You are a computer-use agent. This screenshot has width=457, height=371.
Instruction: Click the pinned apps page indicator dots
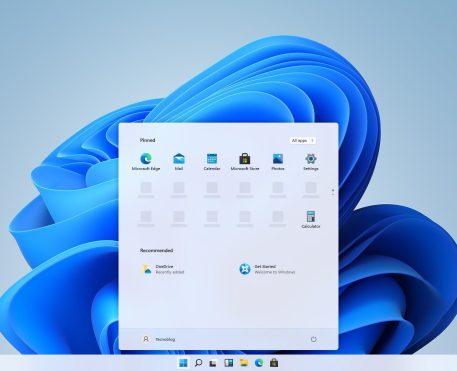coord(333,192)
